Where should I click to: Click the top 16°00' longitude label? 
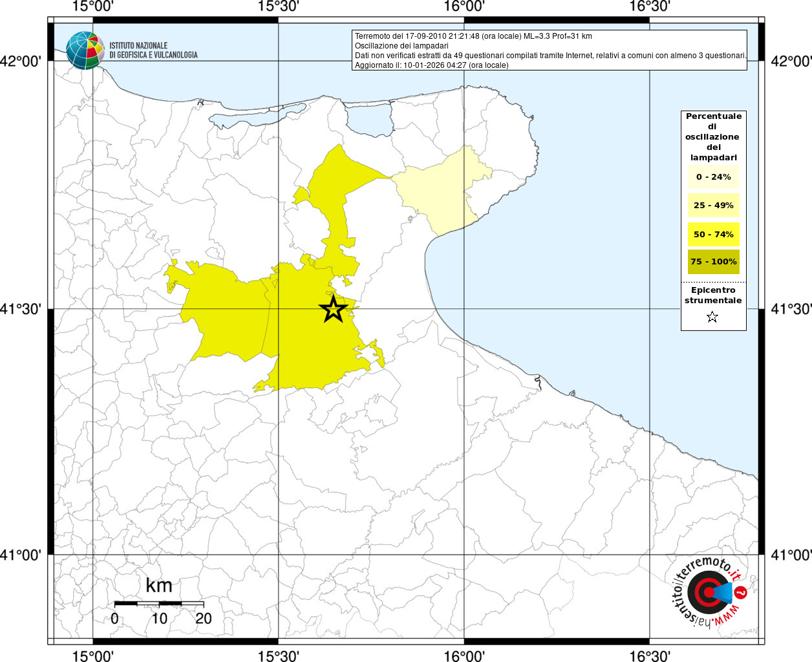tap(464, 7)
